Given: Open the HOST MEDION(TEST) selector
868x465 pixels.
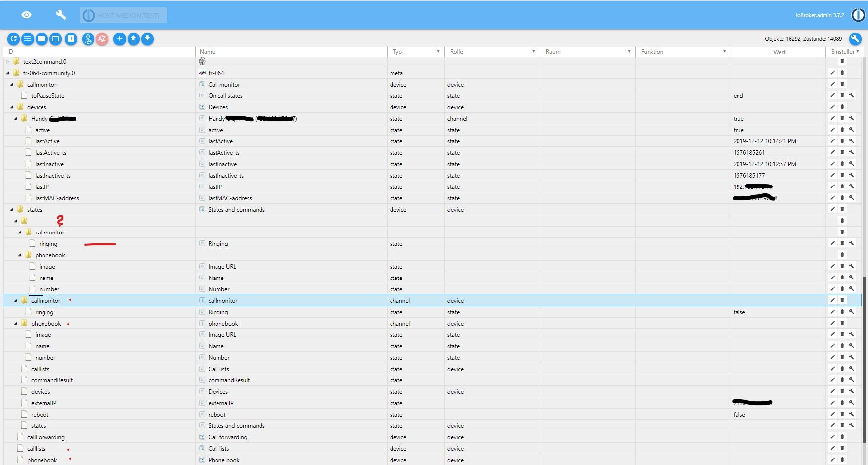Looking at the screenshot, I should [123, 15].
